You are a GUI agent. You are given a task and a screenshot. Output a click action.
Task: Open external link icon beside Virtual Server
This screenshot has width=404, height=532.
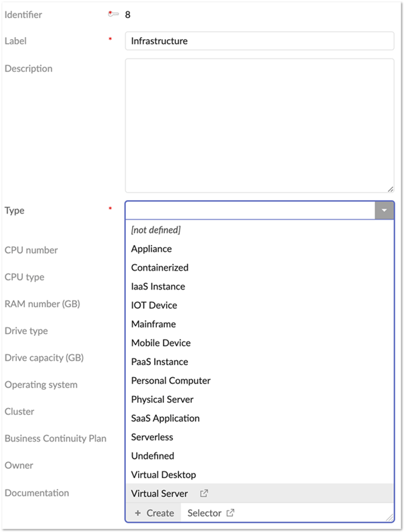coord(204,494)
